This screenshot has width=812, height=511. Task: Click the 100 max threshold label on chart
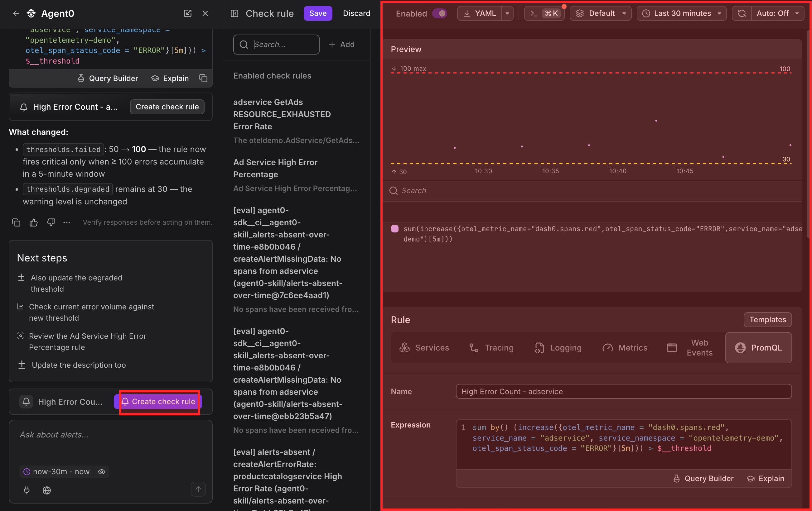(409, 68)
